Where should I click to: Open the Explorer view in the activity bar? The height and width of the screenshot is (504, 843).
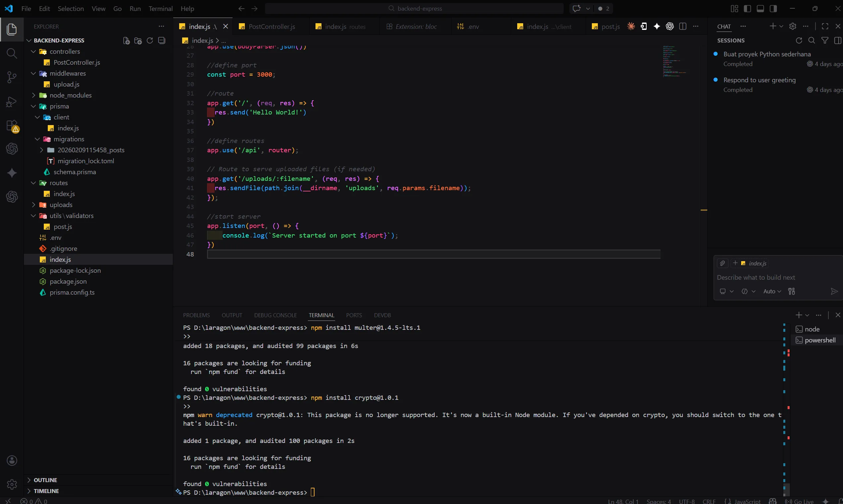click(x=12, y=29)
